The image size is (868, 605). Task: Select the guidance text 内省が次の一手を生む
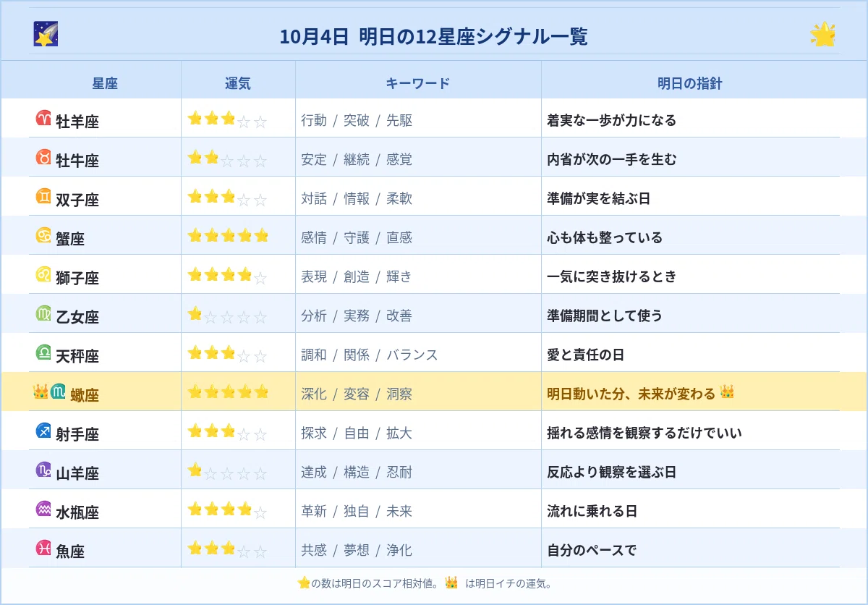[x=612, y=159]
